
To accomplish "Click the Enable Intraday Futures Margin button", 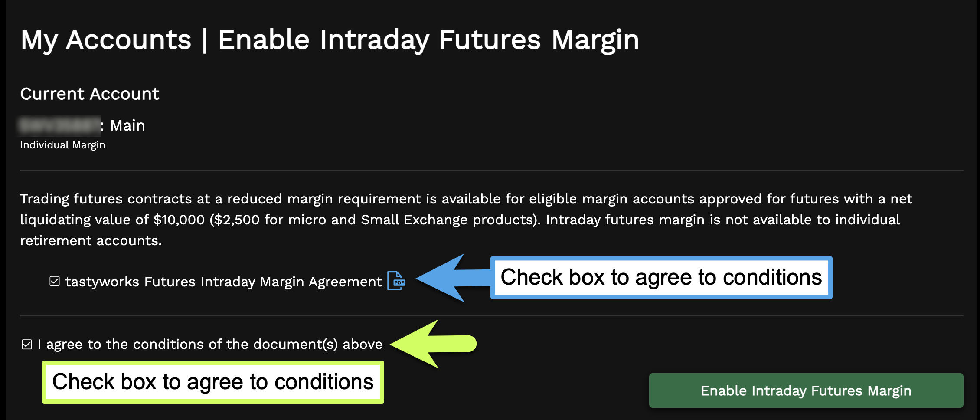I will coord(805,390).
